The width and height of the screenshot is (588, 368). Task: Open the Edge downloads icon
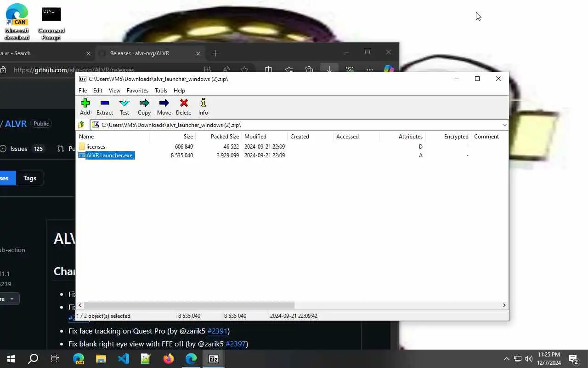[329, 69]
